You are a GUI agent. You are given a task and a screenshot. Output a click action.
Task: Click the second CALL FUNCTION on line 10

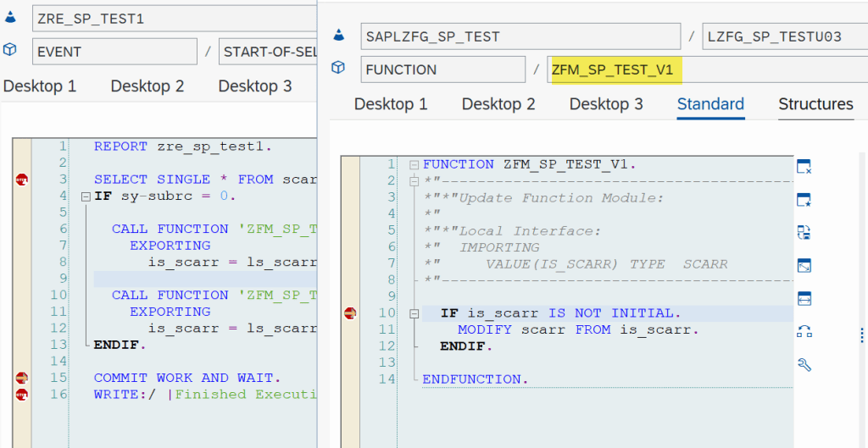pyautogui.click(x=214, y=296)
